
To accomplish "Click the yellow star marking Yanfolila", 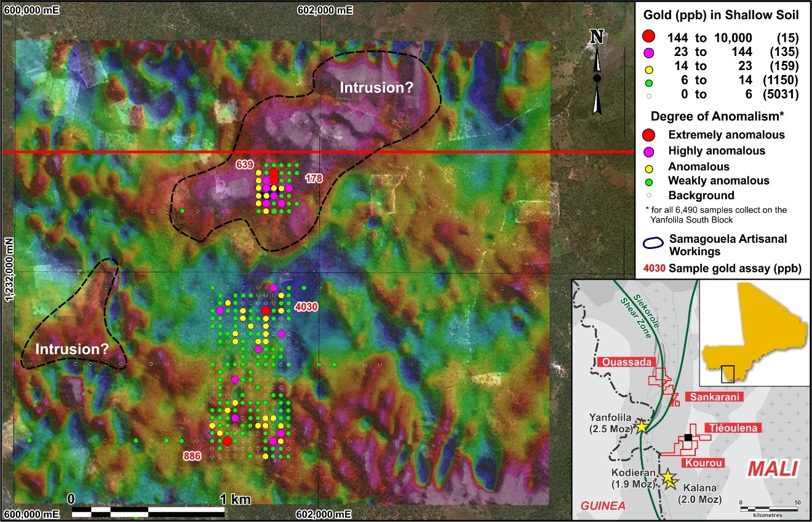I will (x=641, y=425).
